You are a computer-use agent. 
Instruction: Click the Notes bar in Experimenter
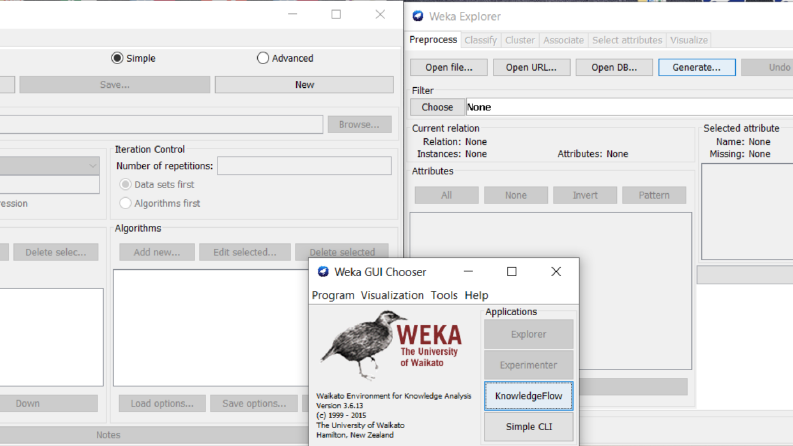click(x=154, y=435)
